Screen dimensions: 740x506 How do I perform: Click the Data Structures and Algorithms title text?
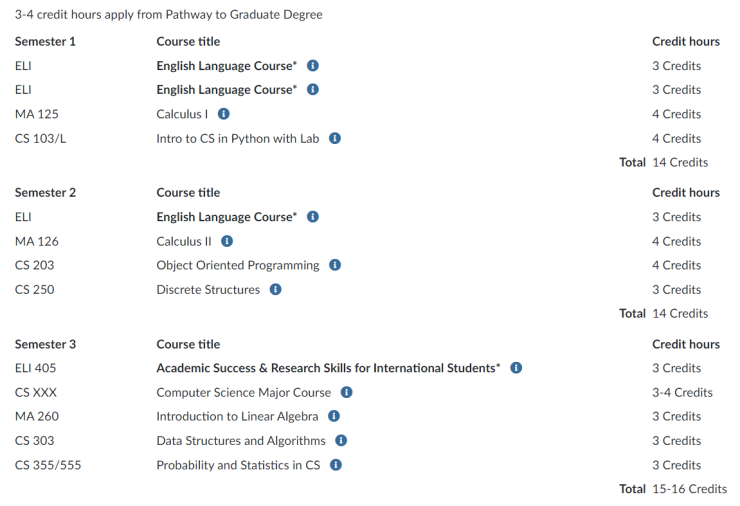click(x=241, y=441)
